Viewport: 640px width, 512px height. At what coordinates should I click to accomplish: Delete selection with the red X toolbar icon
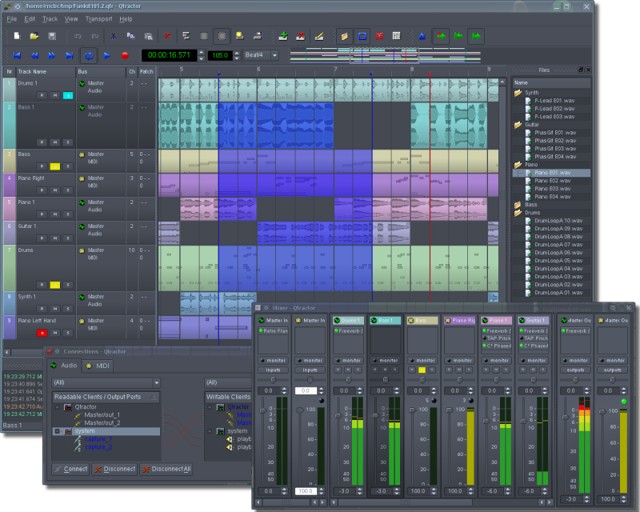(x=167, y=36)
